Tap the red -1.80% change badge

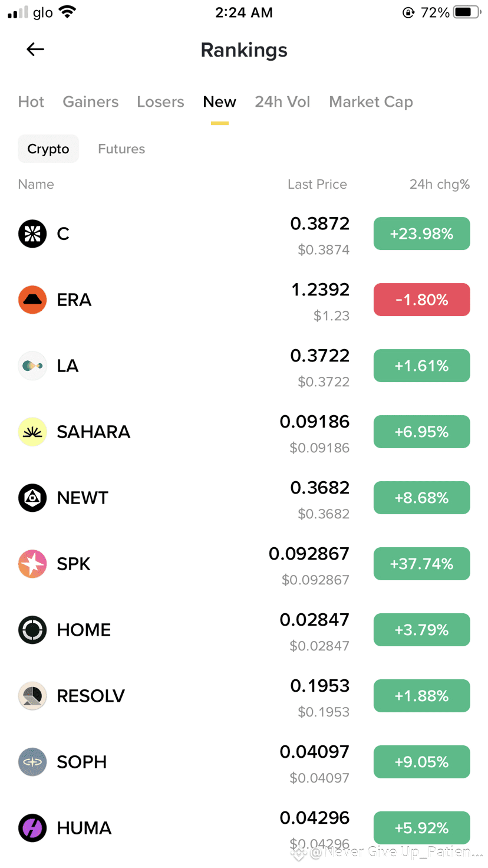[x=421, y=300]
